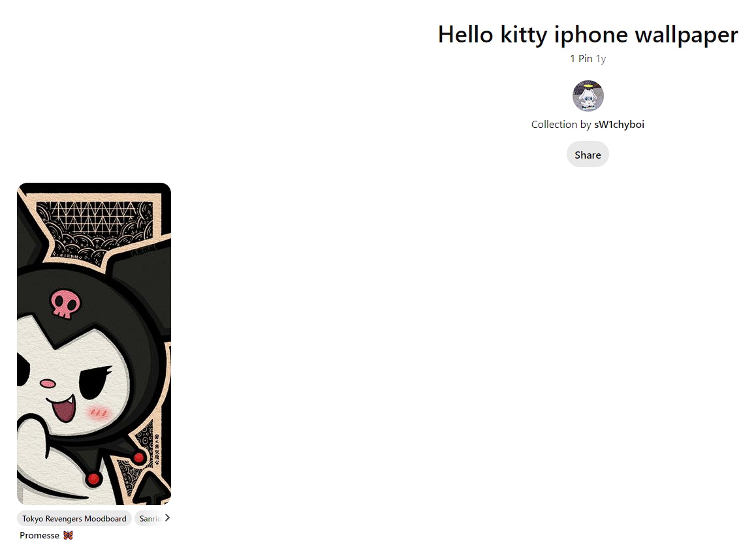Click Kuromi's pink nose in the pin

click(x=47, y=384)
